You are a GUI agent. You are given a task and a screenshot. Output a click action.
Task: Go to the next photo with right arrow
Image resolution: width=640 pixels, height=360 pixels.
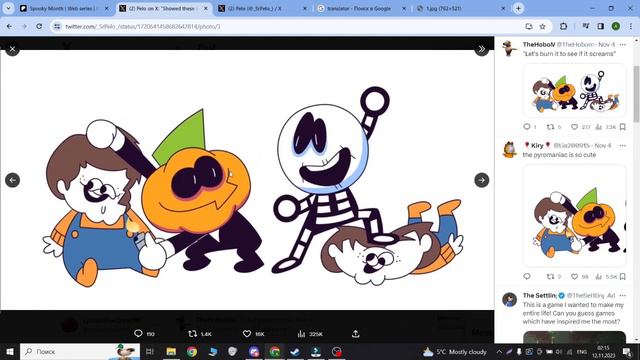482,180
